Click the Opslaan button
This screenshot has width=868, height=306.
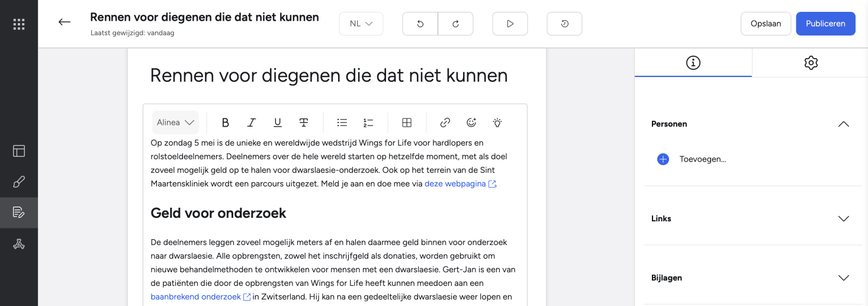click(x=766, y=24)
